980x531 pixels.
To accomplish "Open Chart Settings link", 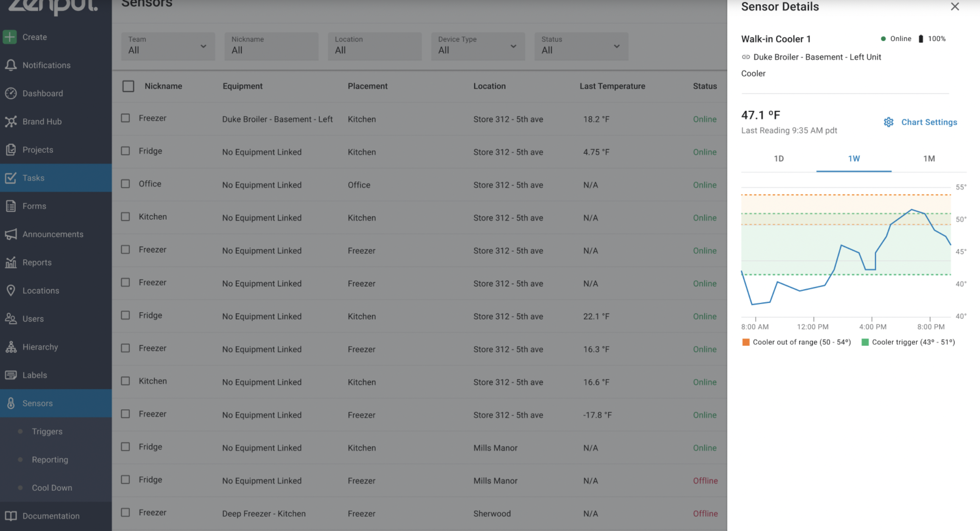I will click(x=929, y=122).
